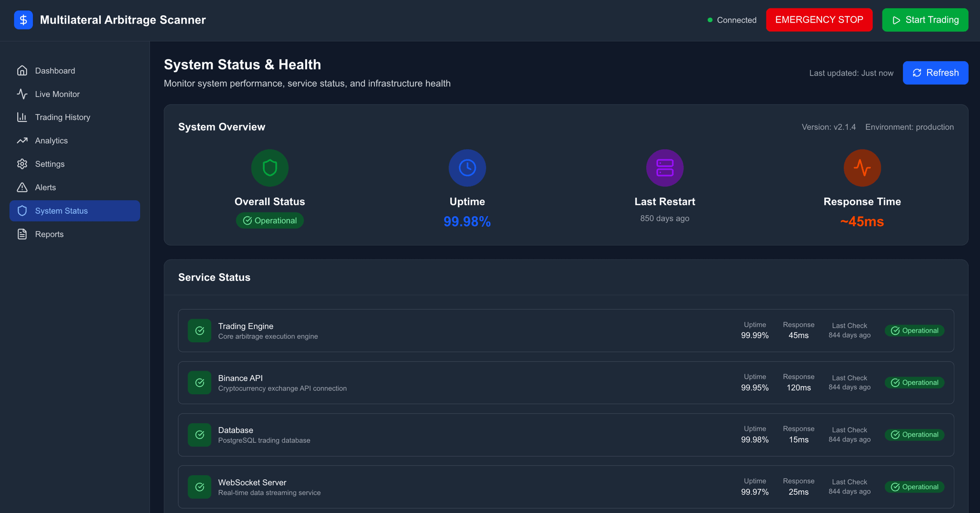The image size is (980, 513).
Task: Click the dollar sign app logo
Action: 23,20
